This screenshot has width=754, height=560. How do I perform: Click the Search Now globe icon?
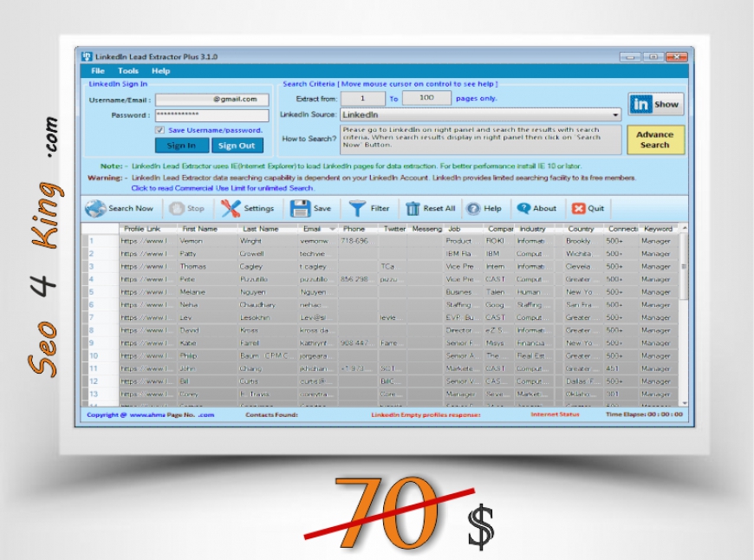click(x=95, y=208)
